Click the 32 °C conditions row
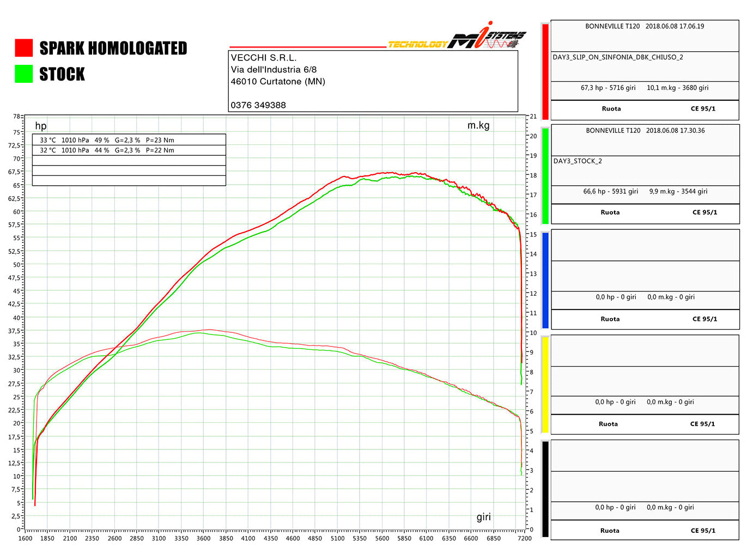Viewport: 747px width, 560px height. click(x=129, y=150)
